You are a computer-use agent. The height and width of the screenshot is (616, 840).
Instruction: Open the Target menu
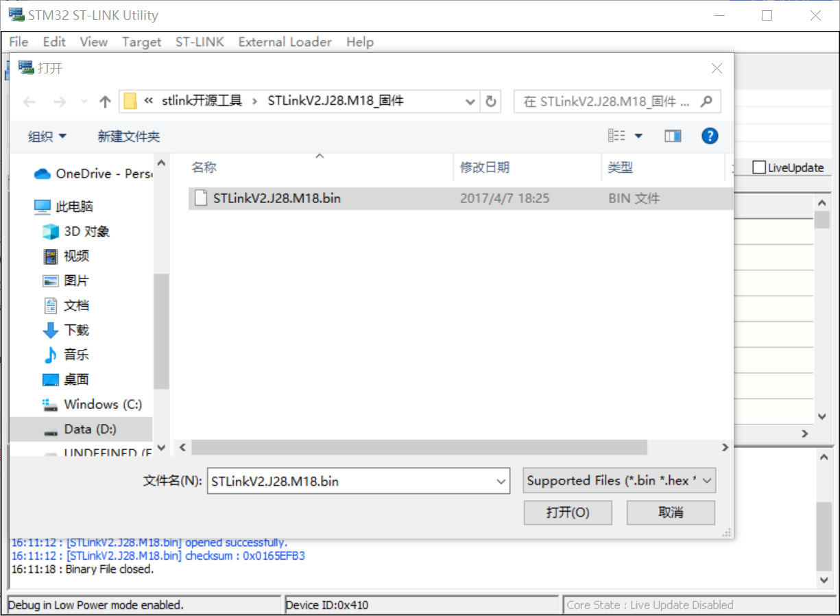(x=142, y=42)
